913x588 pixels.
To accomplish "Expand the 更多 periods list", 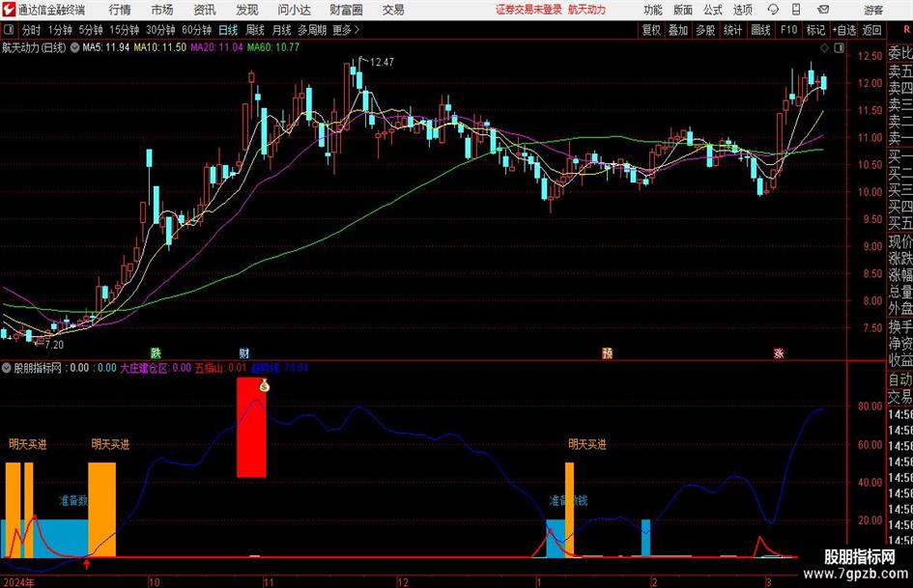I will coord(346,30).
